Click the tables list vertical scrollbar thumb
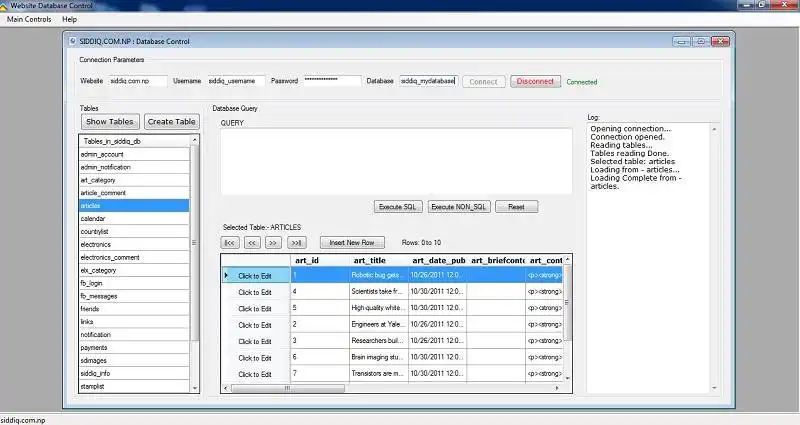Screen dimensions: 800x425 click(x=194, y=243)
